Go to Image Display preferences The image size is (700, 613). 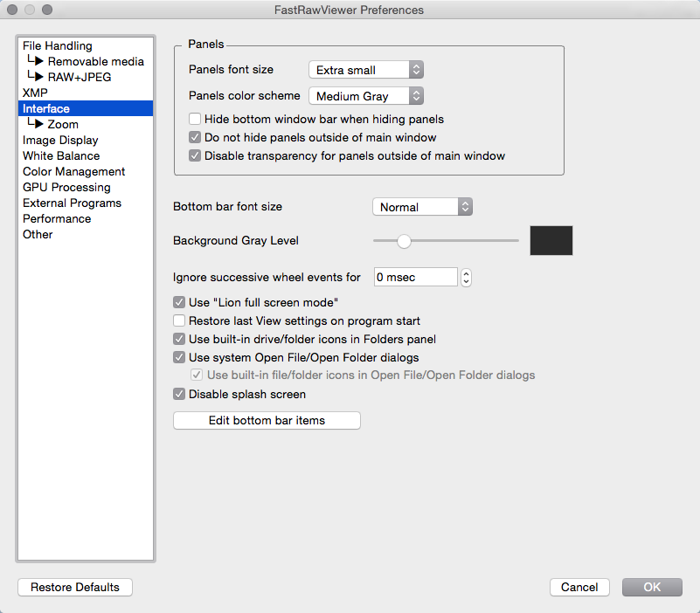tap(86, 140)
